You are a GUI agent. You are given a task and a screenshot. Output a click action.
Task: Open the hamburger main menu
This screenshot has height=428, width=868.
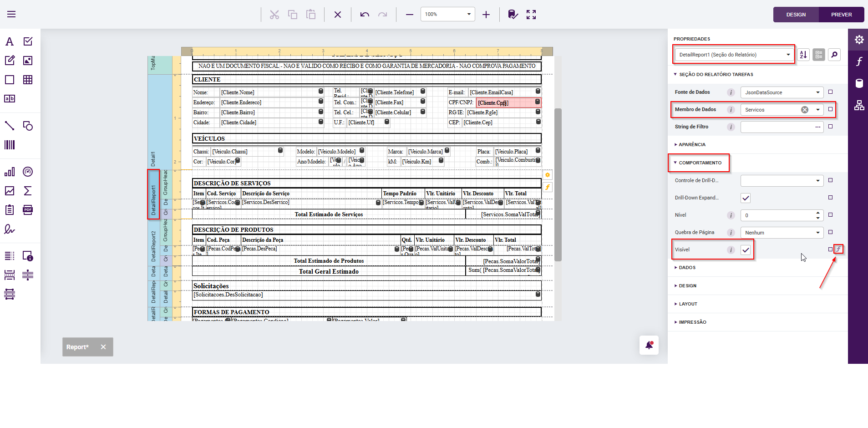tap(11, 14)
